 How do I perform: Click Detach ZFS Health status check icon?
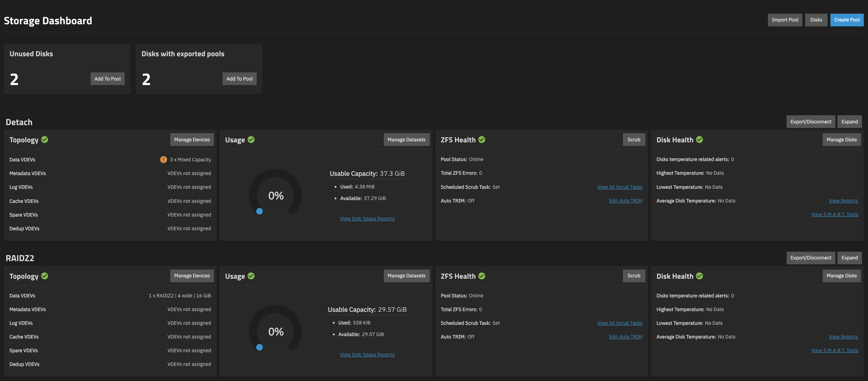(x=482, y=140)
